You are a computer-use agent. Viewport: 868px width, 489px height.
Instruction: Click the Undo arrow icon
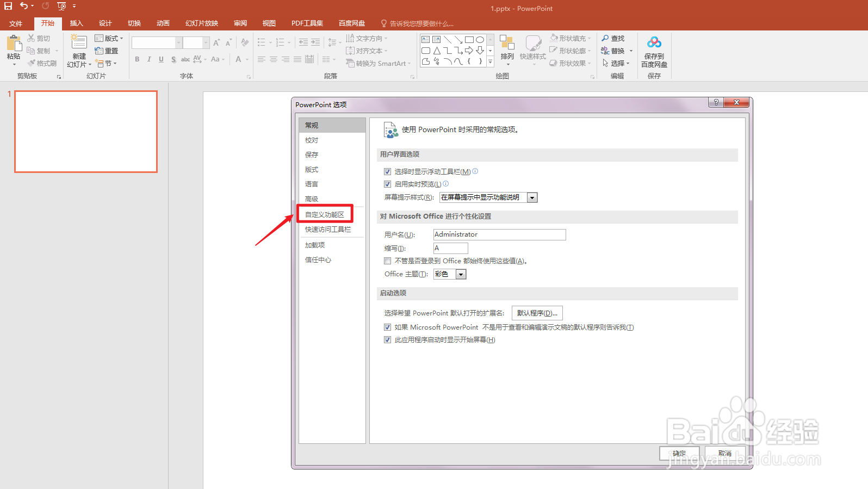pyautogui.click(x=23, y=6)
